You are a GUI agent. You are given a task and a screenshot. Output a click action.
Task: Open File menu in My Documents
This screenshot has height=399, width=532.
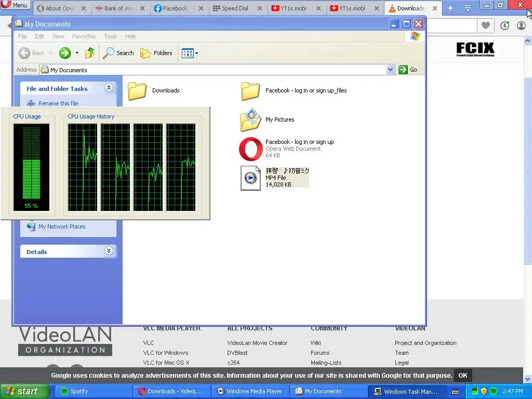coord(22,36)
